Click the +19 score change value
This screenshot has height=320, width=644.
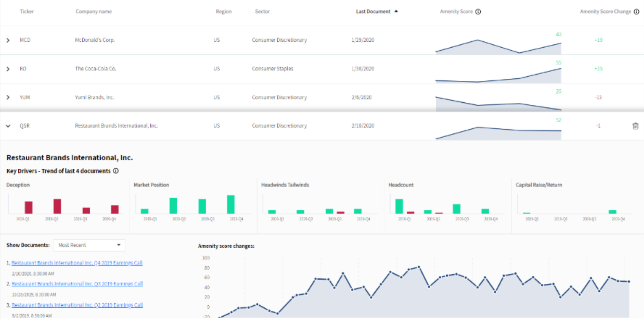(x=598, y=40)
